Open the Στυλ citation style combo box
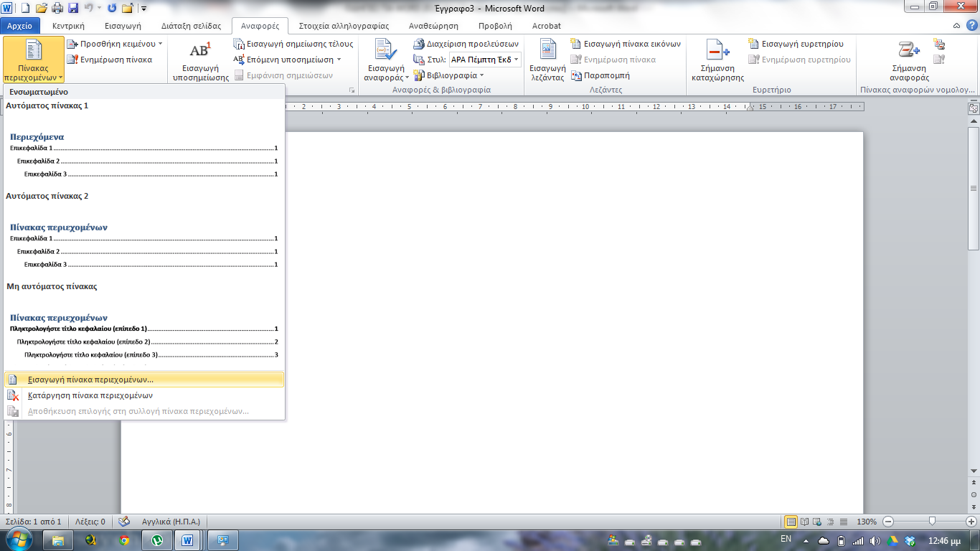 click(485, 60)
